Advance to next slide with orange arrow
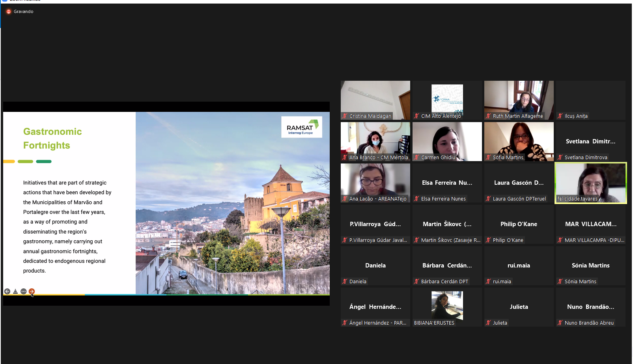Screen dimensions: 633x364 click(32, 292)
